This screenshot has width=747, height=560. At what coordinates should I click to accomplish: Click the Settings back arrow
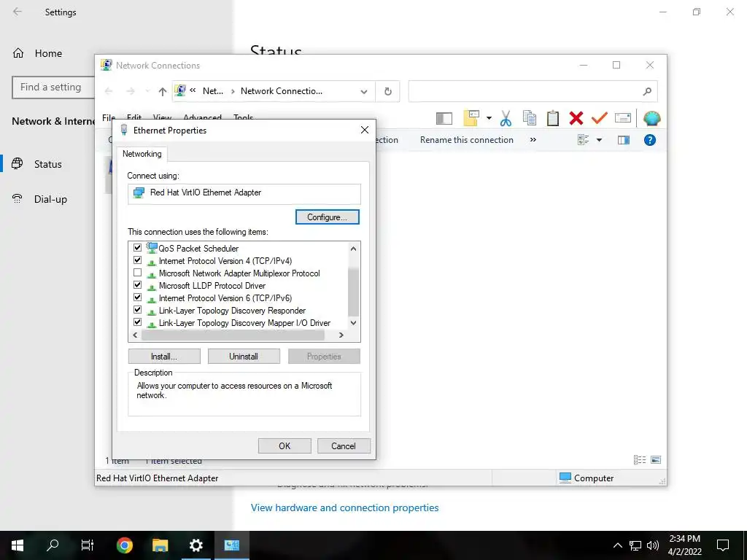[x=18, y=12]
